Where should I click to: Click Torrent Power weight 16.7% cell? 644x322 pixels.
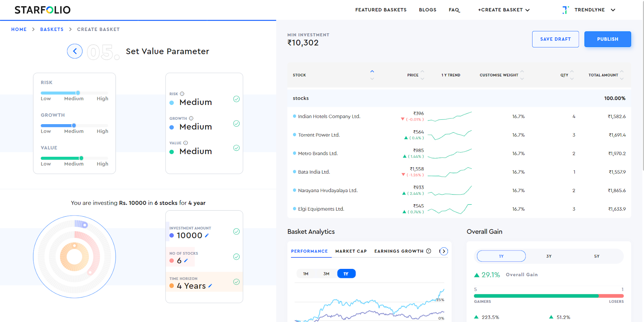pos(518,135)
